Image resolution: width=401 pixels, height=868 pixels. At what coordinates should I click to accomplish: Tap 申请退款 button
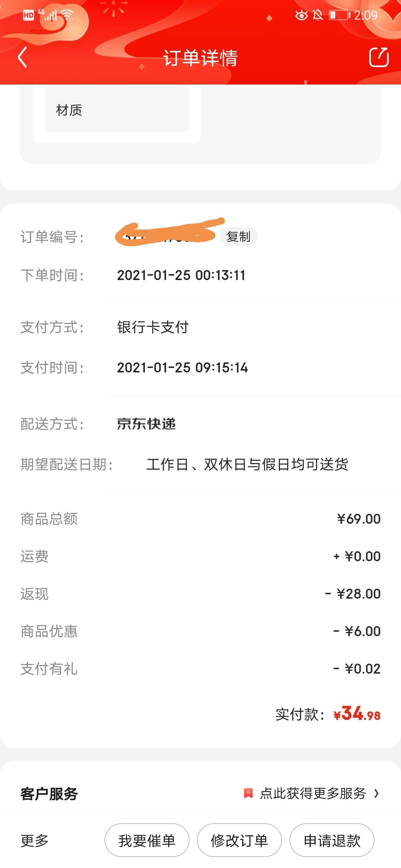coord(332,841)
